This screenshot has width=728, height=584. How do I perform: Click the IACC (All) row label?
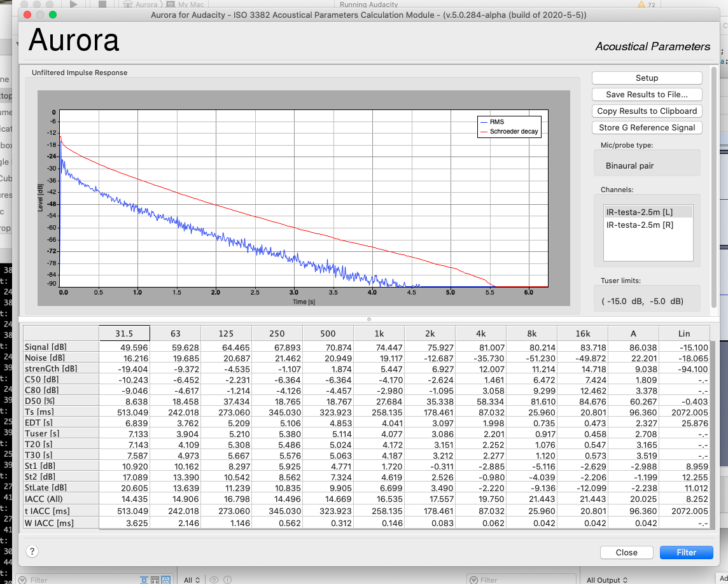pos(61,499)
